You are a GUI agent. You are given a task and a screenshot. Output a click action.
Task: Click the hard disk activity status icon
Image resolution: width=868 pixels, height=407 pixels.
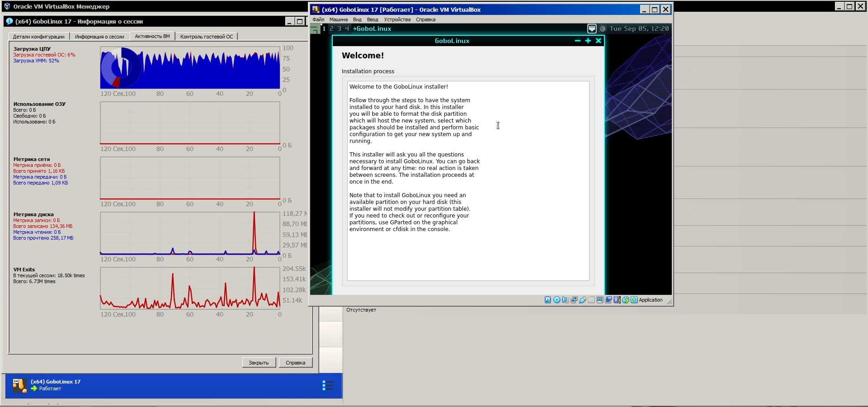point(547,300)
